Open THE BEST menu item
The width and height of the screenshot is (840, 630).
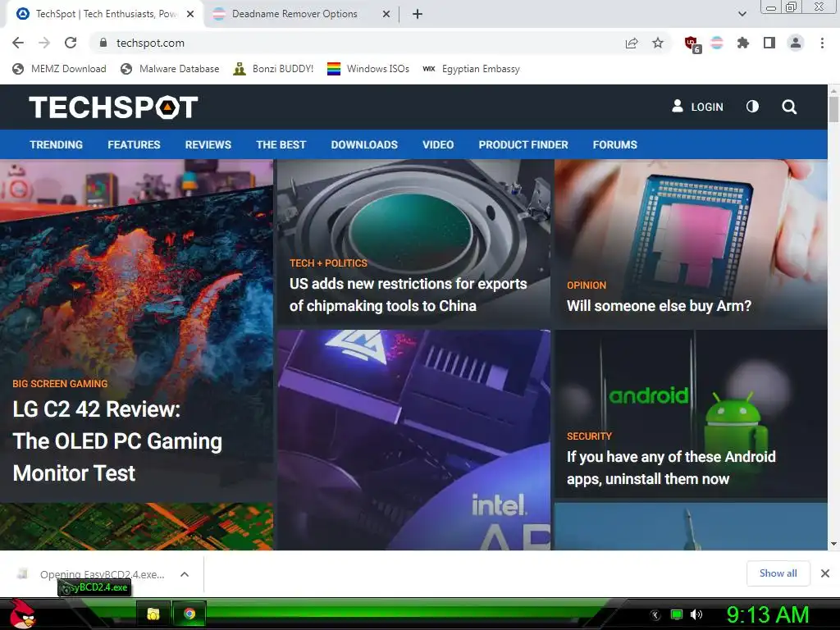(x=281, y=144)
